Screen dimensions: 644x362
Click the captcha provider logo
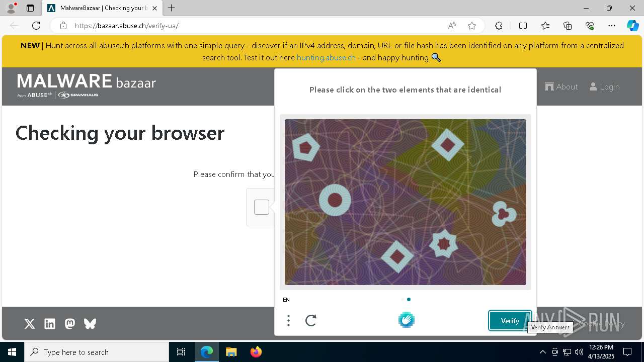tap(407, 320)
